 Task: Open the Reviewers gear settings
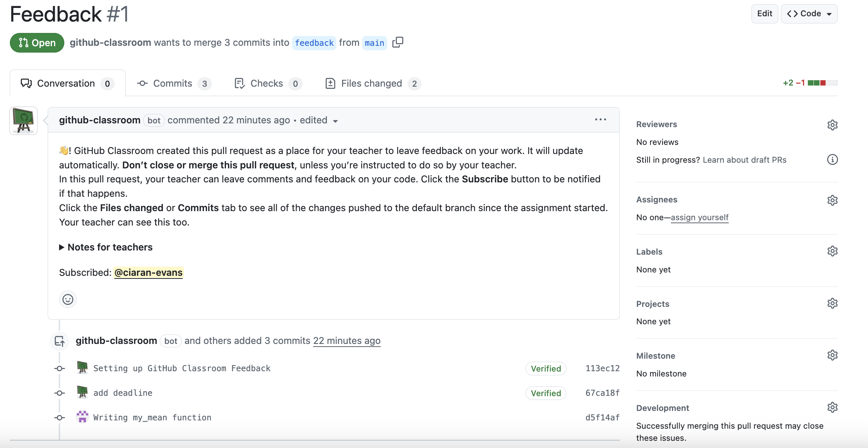click(x=832, y=125)
